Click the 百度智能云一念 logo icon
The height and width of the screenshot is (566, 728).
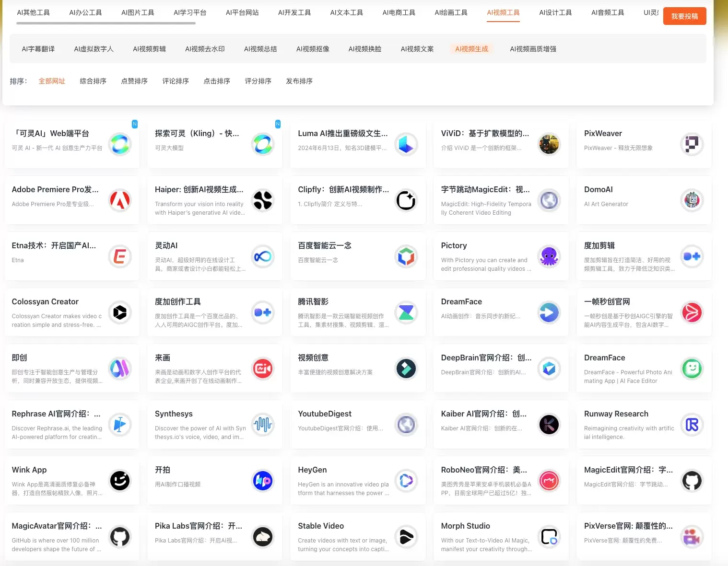point(406,256)
